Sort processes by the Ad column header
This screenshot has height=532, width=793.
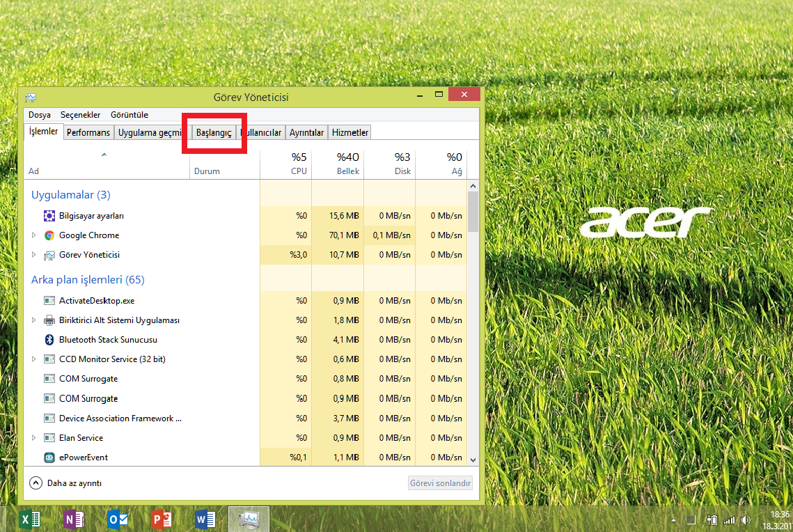pyautogui.click(x=107, y=164)
